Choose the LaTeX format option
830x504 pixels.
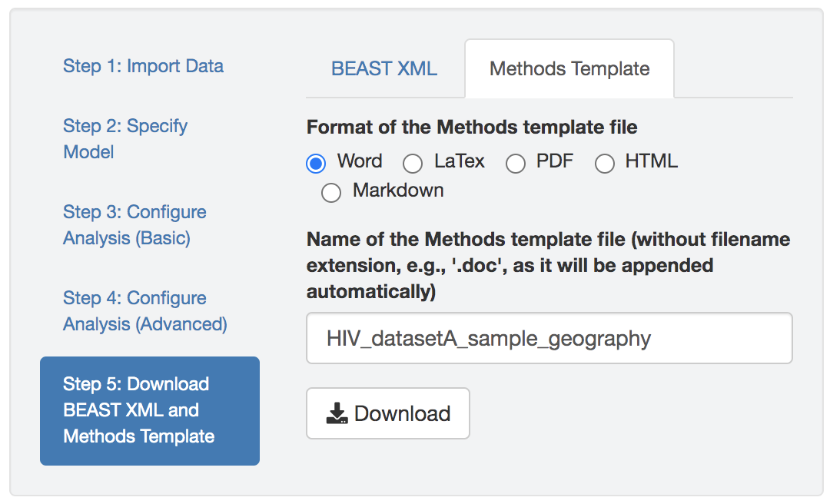tap(413, 163)
